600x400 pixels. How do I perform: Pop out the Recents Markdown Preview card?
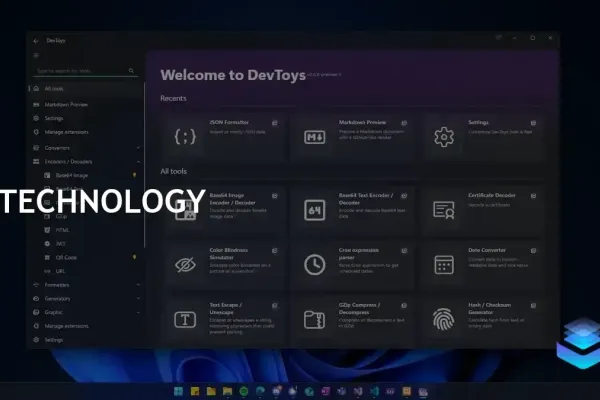tap(404, 123)
